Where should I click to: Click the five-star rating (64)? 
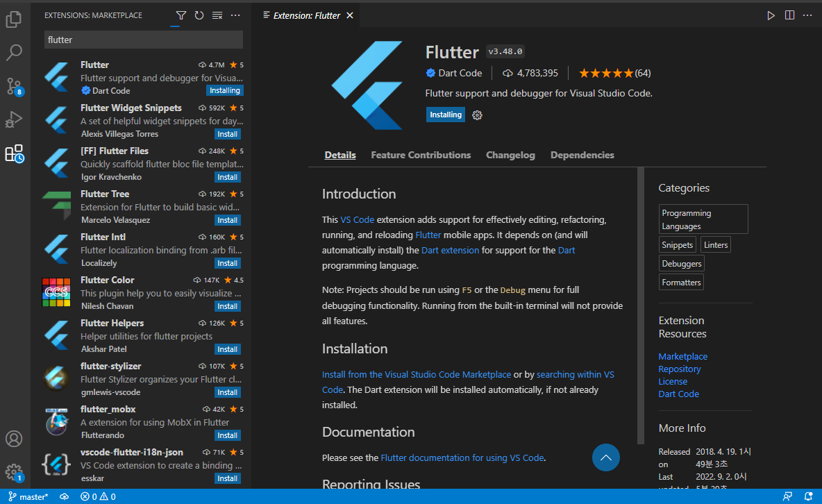tap(614, 74)
